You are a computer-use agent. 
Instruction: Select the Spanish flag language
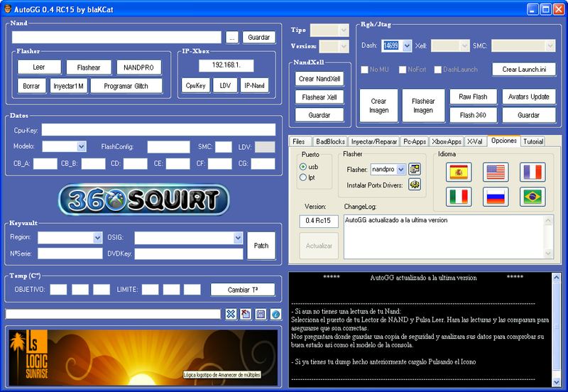click(x=459, y=172)
